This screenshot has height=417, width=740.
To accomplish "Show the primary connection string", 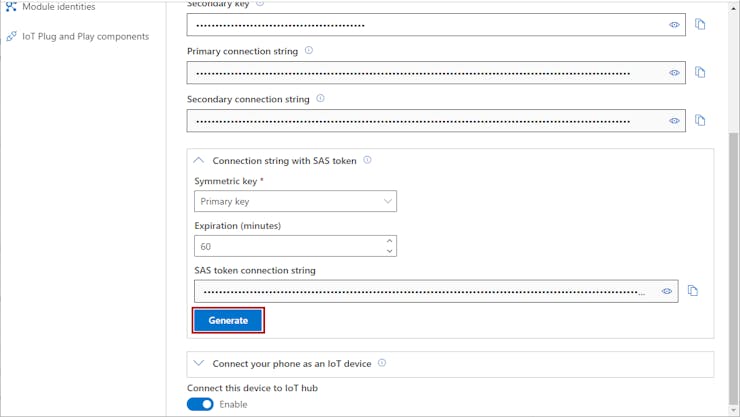I will click(674, 73).
